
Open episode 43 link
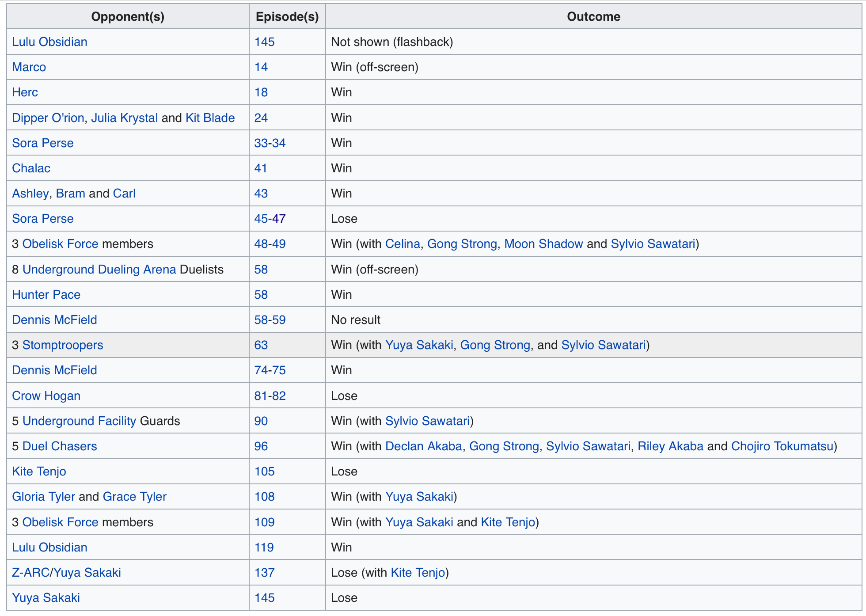pyautogui.click(x=261, y=194)
